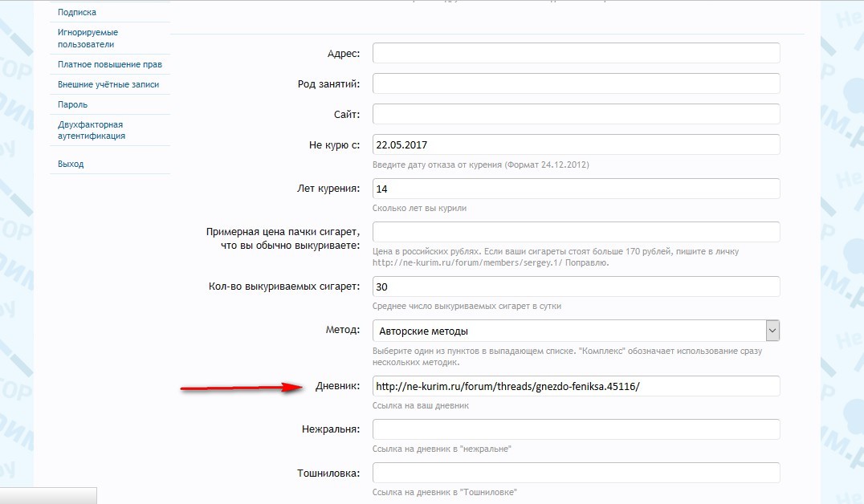Focus the Адрес input field

pyautogui.click(x=576, y=54)
